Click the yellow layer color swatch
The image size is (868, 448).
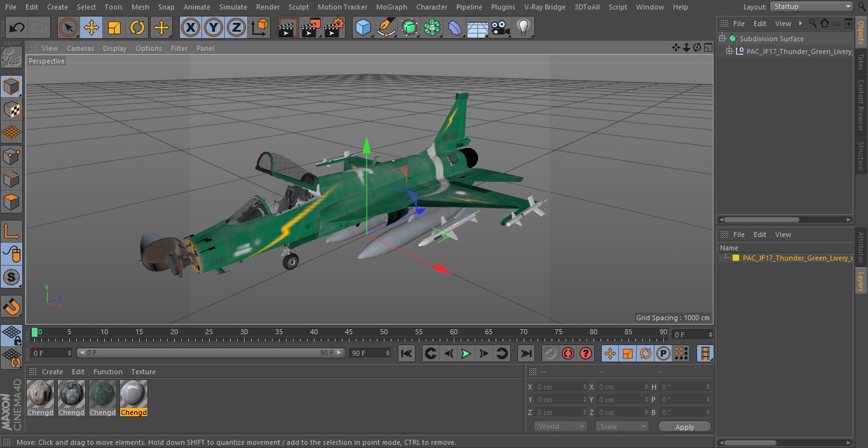point(736,258)
